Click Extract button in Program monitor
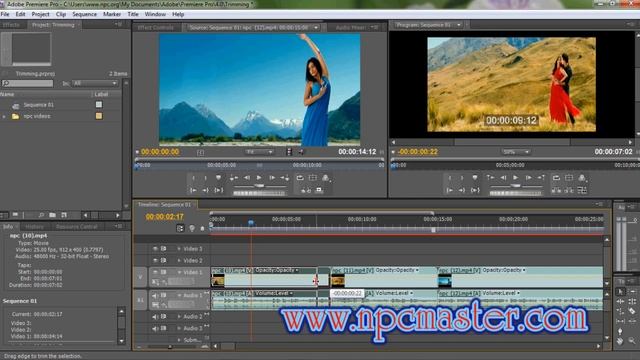Screen dimensions: 640x360 569,190
